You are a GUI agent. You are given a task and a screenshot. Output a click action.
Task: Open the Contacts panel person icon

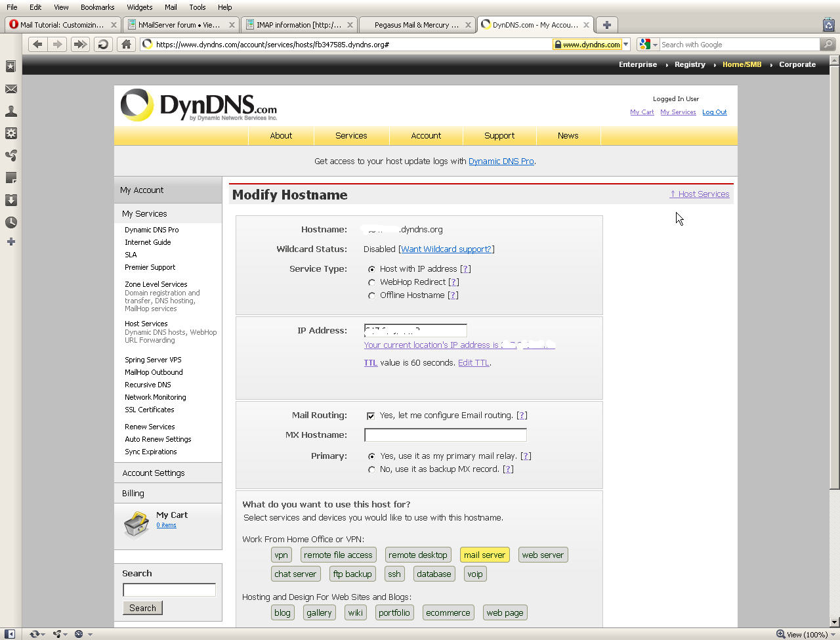point(11,111)
